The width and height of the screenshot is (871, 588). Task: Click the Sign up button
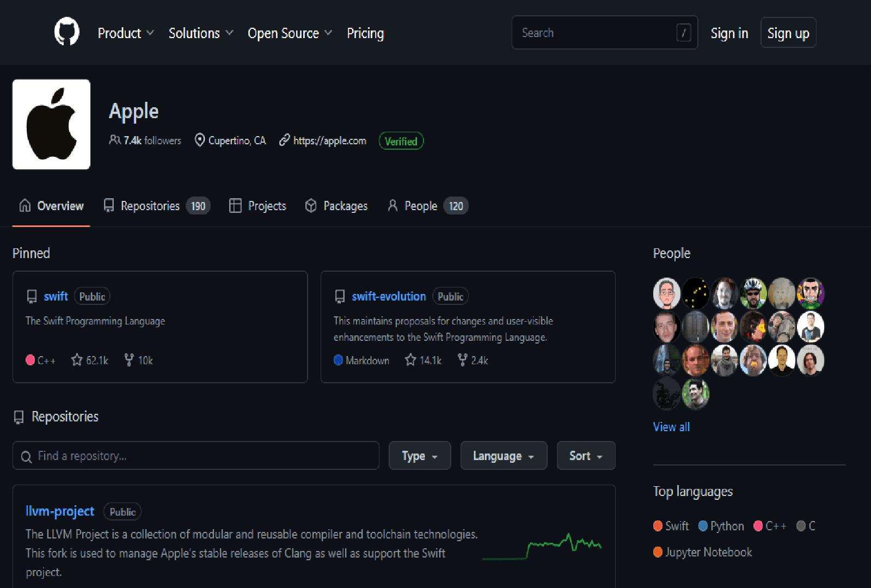click(x=788, y=33)
